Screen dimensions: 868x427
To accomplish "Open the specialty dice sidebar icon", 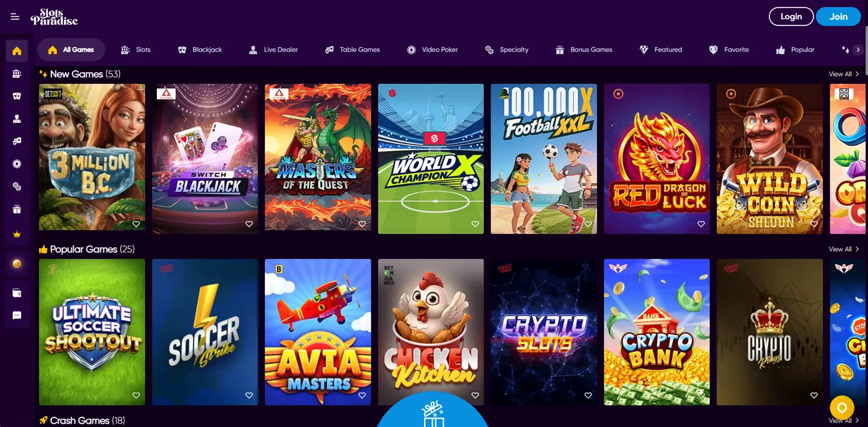I will click(x=17, y=186).
